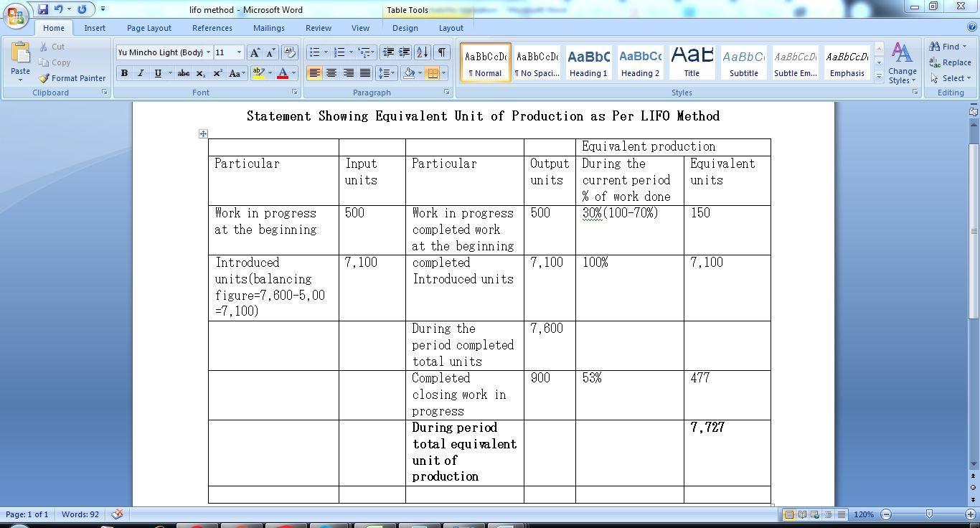
Task: Switch to Print Layout view
Action: coord(789,514)
